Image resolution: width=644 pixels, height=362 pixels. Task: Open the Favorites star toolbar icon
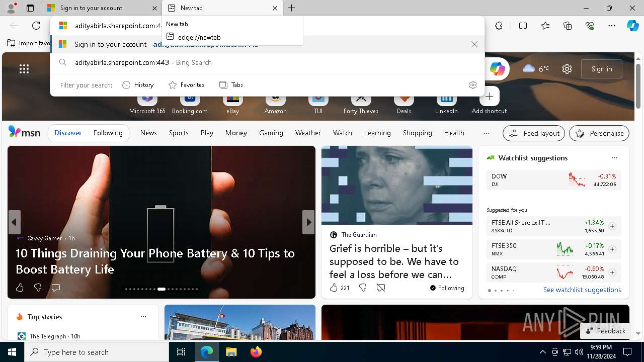click(545, 26)
